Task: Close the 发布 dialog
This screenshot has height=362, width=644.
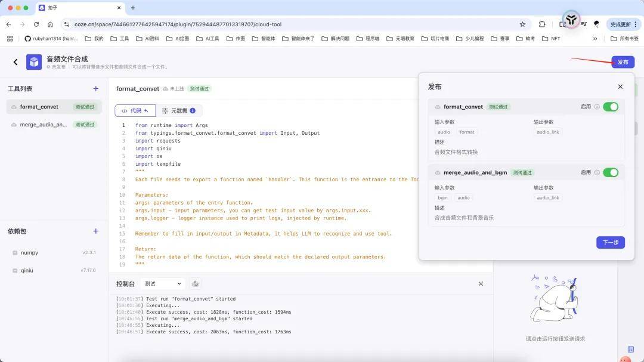Action: (620, 86)
